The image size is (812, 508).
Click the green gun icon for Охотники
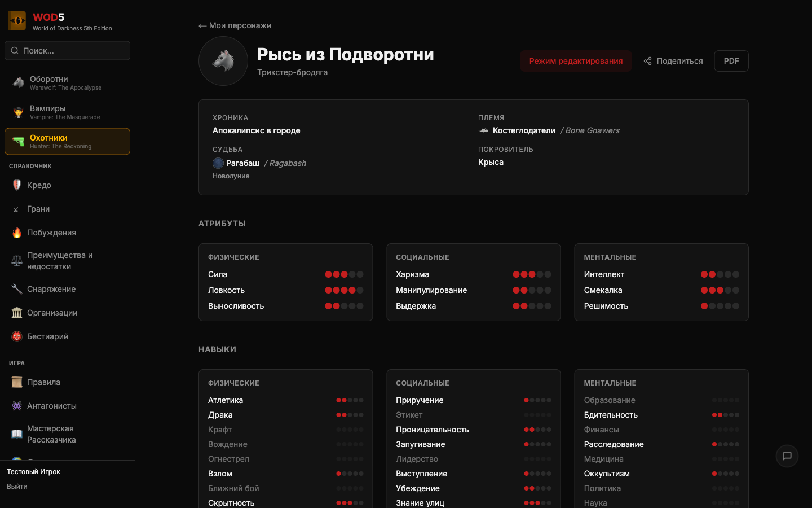click(x=18, y=142)
